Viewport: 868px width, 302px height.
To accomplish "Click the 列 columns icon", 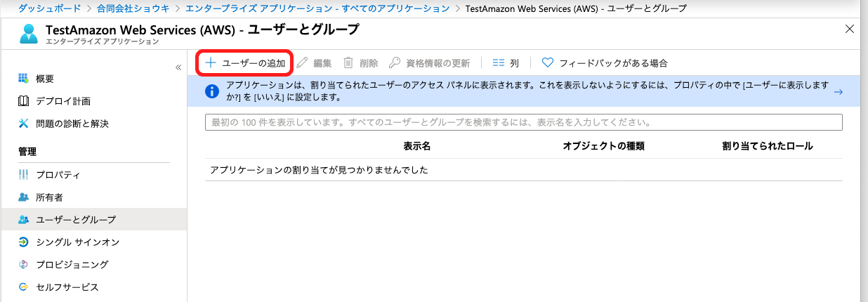I will tap(499, 63).
